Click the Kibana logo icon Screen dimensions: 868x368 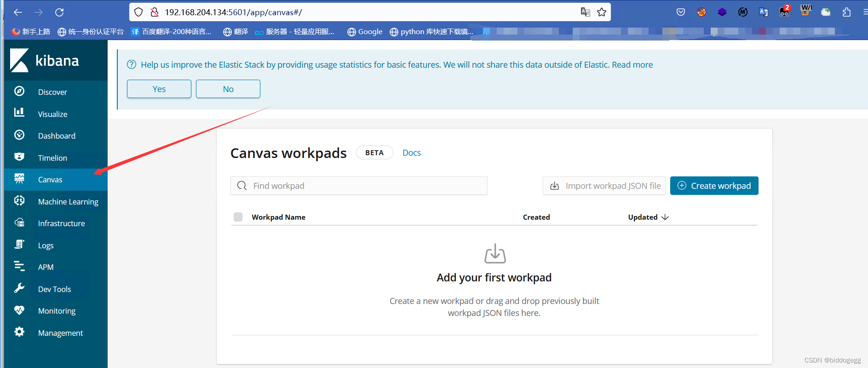(x=19, y=60)
